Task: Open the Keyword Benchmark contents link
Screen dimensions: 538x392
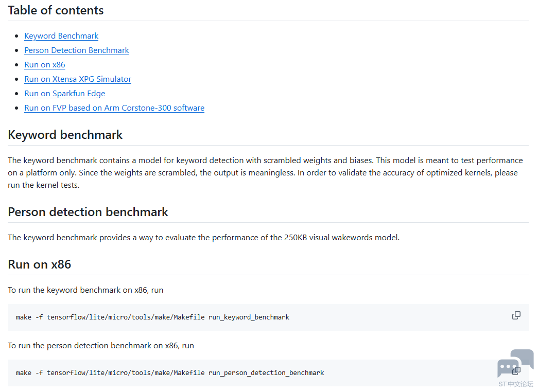Action: coord(61,36)
